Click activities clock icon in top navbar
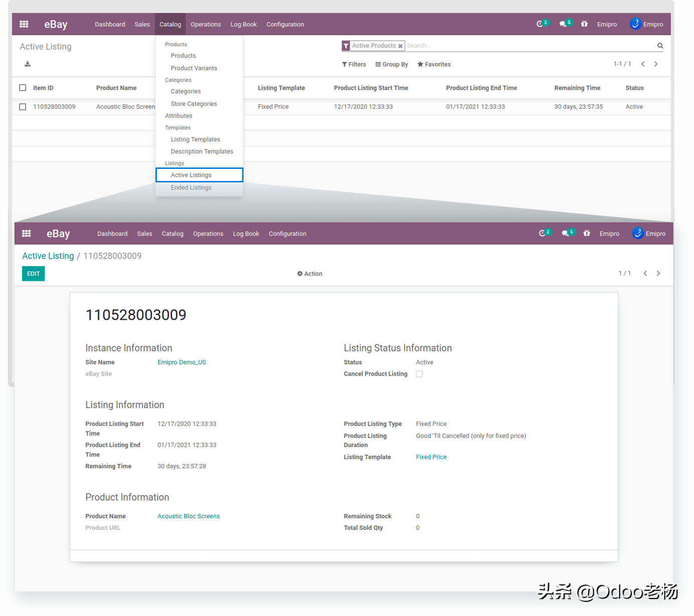 (x=540, y=24)
